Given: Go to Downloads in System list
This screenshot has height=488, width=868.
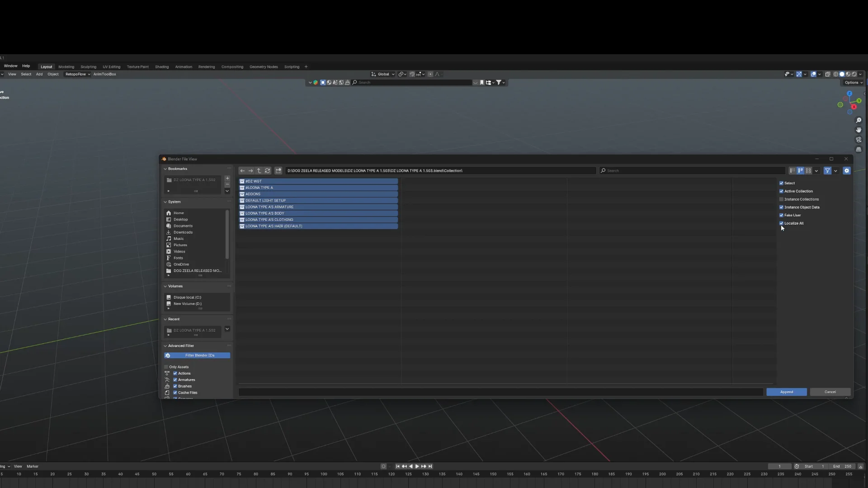Looking at the screenshot, I should (183, 232).
